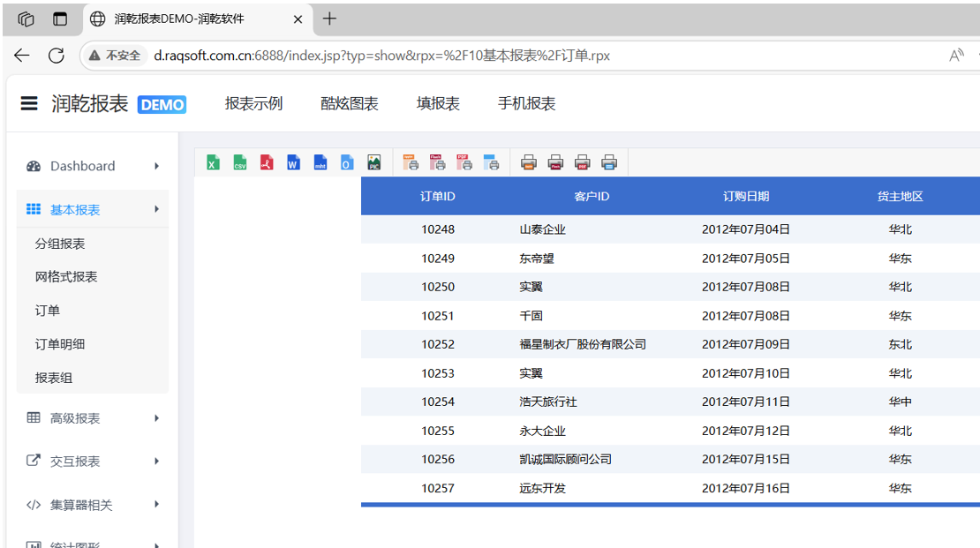Viewport: 980px width, 548px height.
Task: Export report to Word document
Action: [x=293, y=162]
